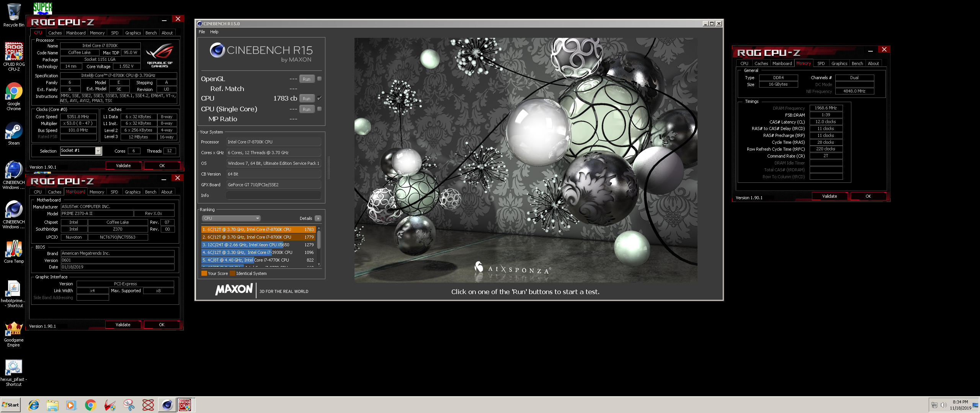The width and height of the screenshot is (980, 413).
Task: Open SPD tab in the Mainboard CPU-Z window
Action: pos(114,192)
